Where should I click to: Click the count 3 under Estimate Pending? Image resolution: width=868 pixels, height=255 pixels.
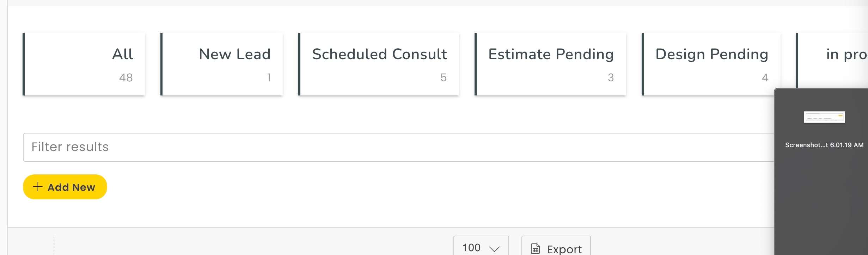pos(611,77)
